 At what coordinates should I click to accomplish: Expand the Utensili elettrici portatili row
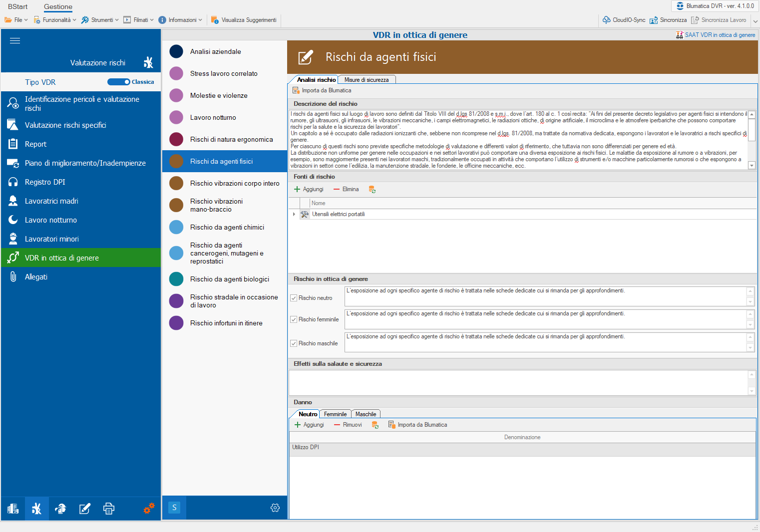coord(294,214)
